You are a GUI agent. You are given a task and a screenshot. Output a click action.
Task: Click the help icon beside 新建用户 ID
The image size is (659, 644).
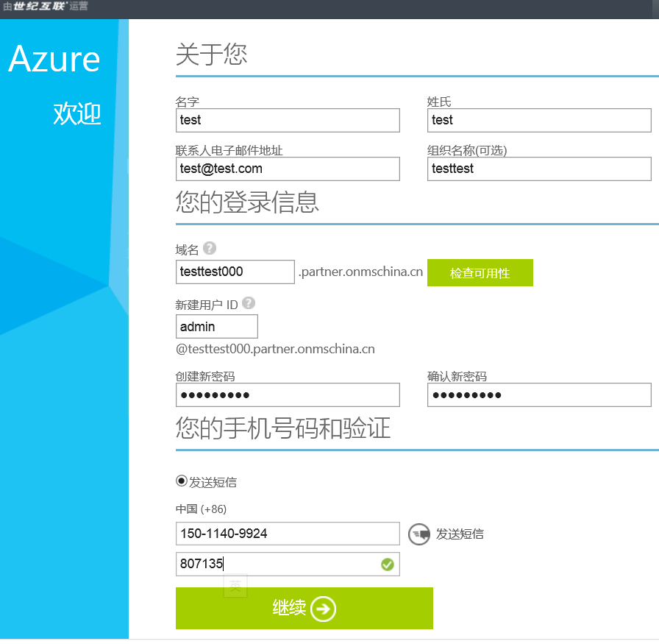coord(249,302)
